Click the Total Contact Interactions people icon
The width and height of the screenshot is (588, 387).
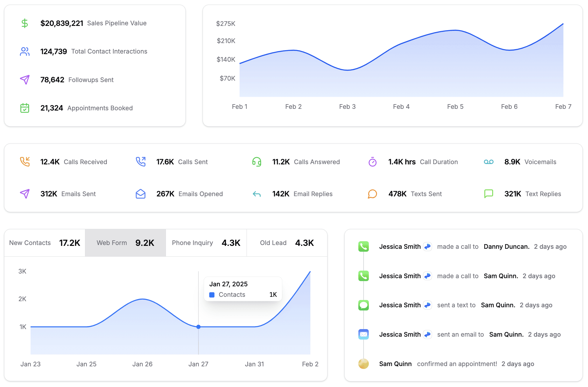coord(25,52)
